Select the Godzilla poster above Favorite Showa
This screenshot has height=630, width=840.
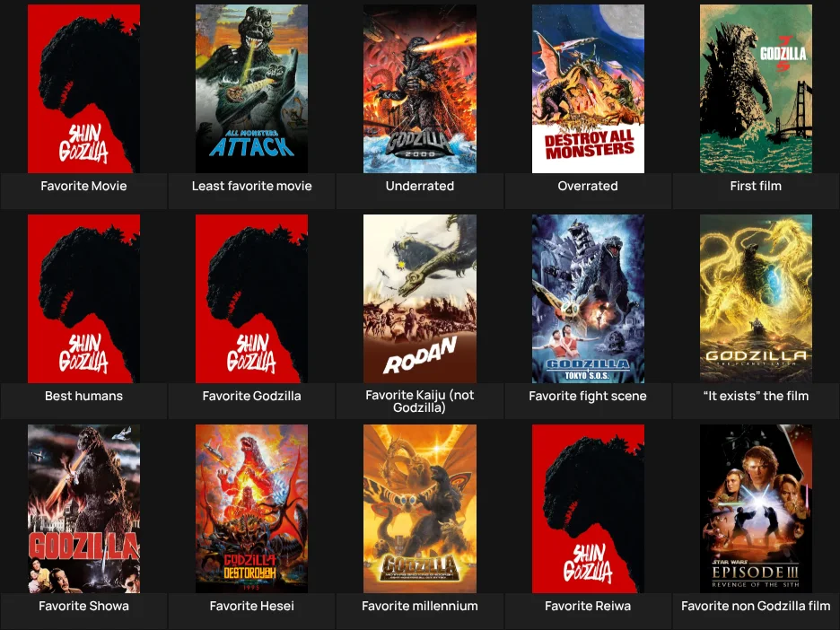pyautogui.click(x=83, y=509)
